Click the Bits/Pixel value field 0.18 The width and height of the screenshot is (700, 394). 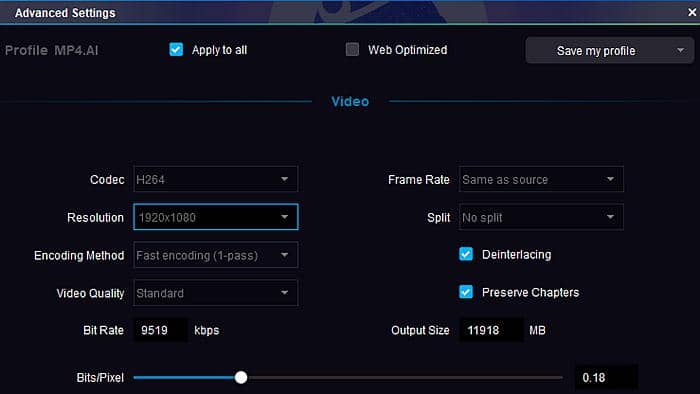coord(606,377)
